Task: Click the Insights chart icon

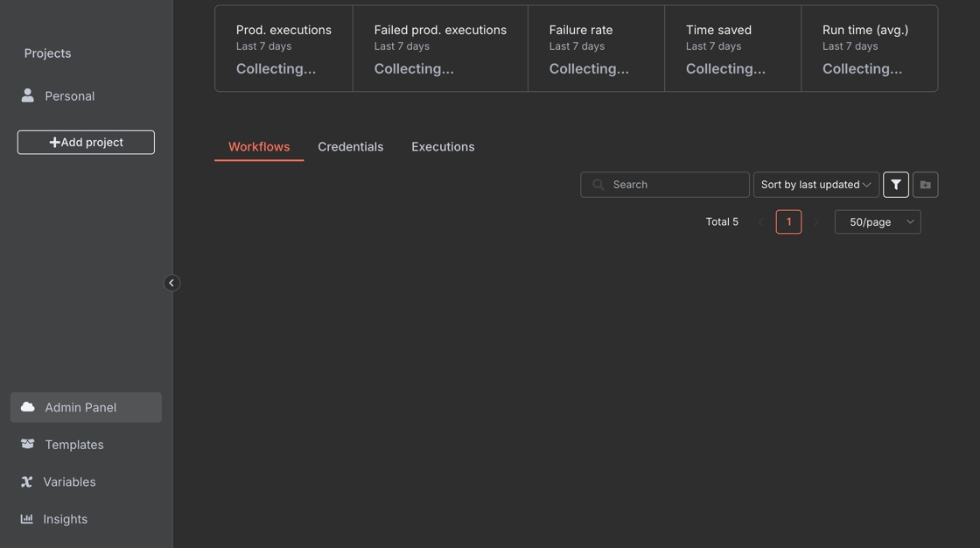Action: (27, 519)
